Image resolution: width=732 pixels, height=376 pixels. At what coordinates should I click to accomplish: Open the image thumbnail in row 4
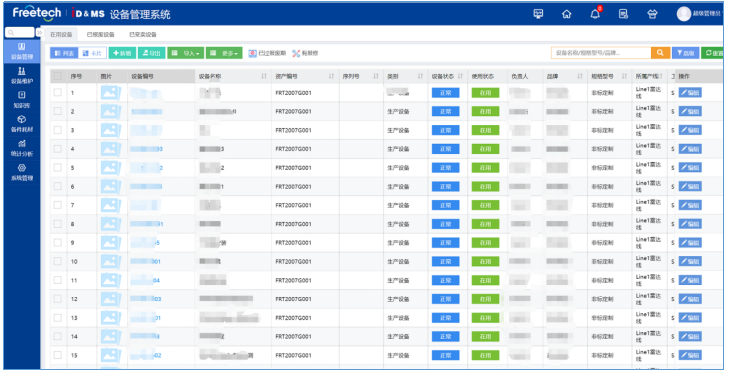click(x=111, y=149)
